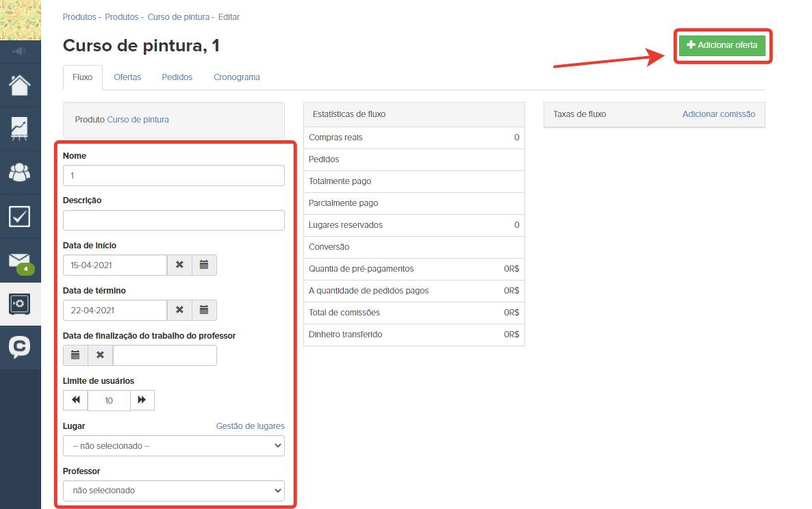Screen dimensions: 812x509
Task: Expand the Professor dropdown
Action: [173, 491]
